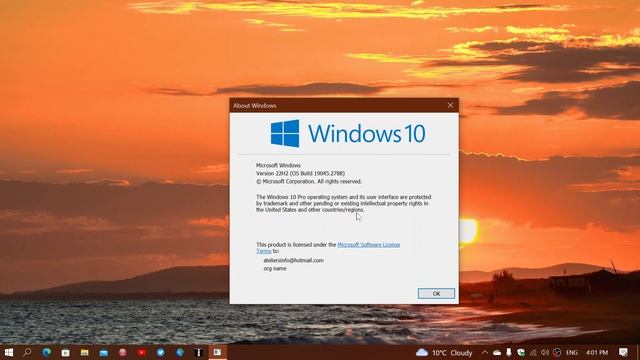Open the notification Action Center
640x360 pixels.
(x=623, y=352)
